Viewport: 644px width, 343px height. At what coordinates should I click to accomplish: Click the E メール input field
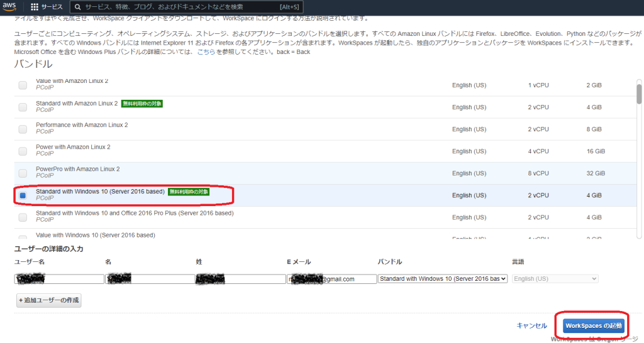(x=331, y=279)
